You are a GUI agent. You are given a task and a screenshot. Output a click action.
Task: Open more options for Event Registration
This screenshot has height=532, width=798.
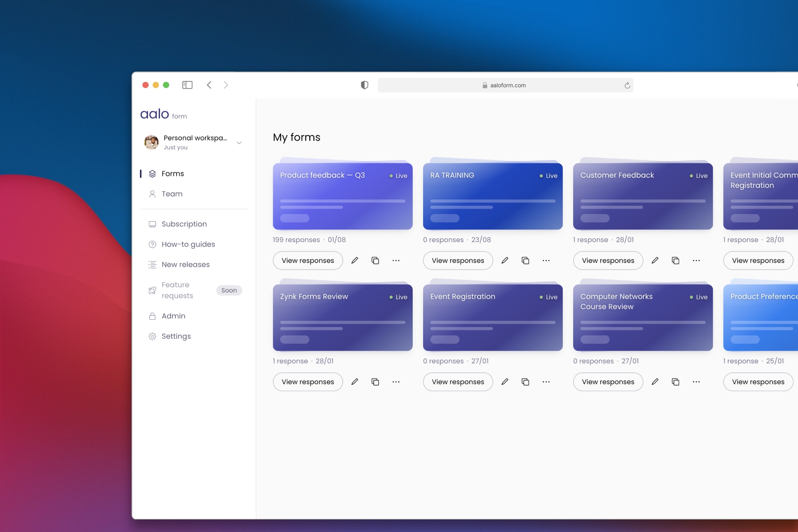point(546,382)
